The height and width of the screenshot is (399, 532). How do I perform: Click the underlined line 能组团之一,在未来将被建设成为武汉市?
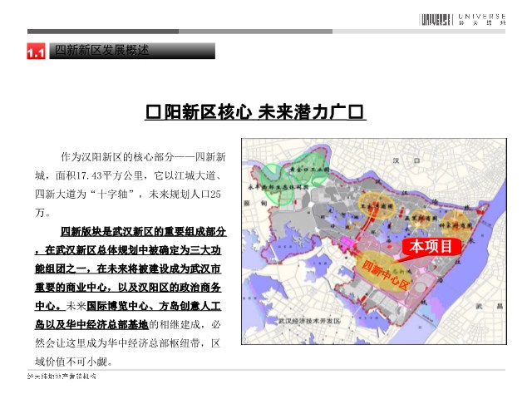pyautogui.click(x=128, y=269)
